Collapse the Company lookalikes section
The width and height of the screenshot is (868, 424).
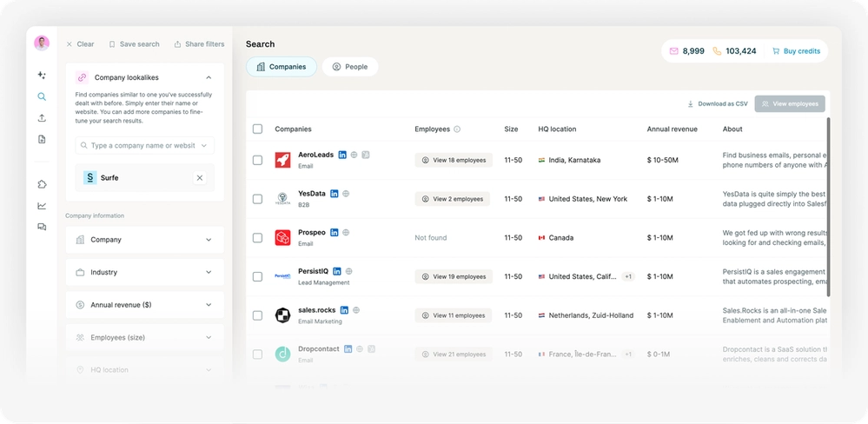pos(209,77)
